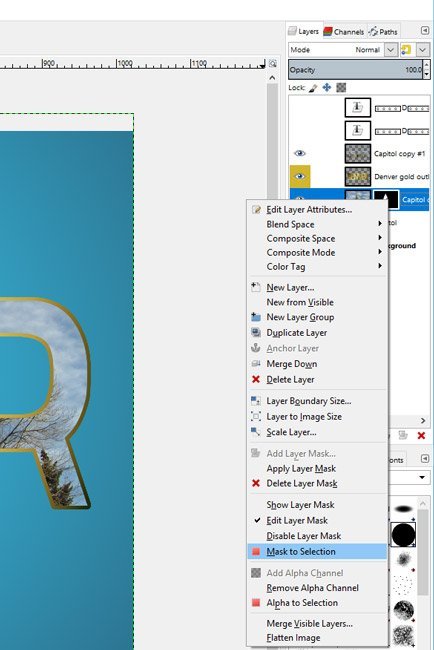Image resolution: width=434 pixels, height=650 pixels.
Task: Select the blurred ellipse brush at top
Action: tap(403, 509)
